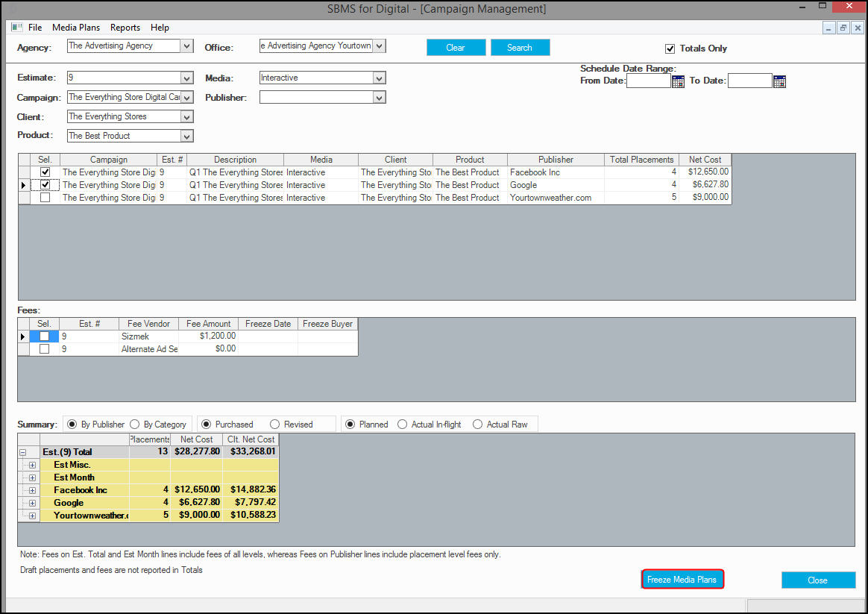The image size is (868, 614).
Task: Expand the Google summary row
Action: click(x=32, y=504)
